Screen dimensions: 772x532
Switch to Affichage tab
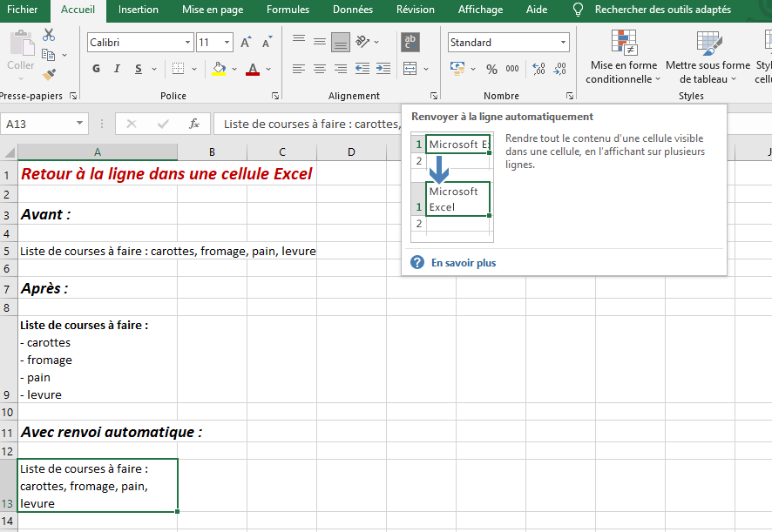coord(480,10)
